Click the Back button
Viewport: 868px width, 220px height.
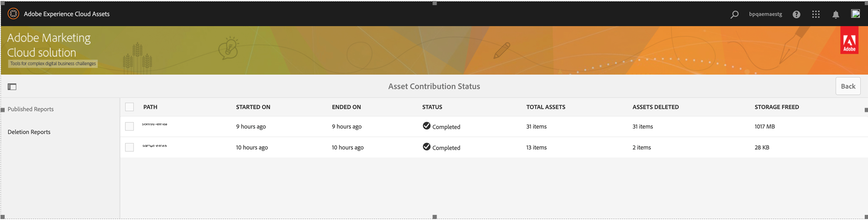pyautogui.click(x=848, y=86)
